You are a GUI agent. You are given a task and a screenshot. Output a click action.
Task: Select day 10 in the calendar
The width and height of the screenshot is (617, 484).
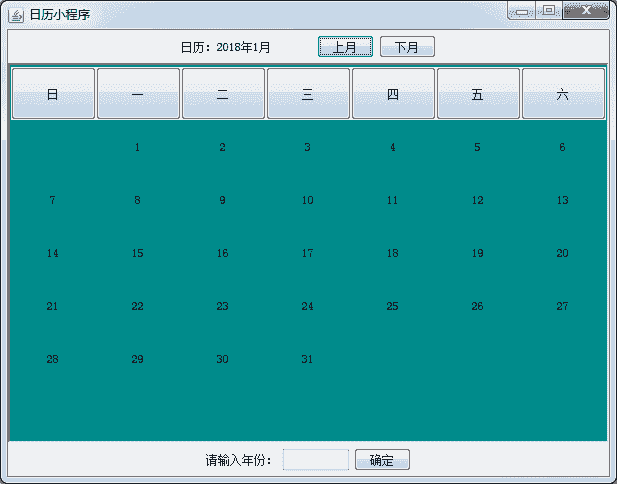coord(307,200)
